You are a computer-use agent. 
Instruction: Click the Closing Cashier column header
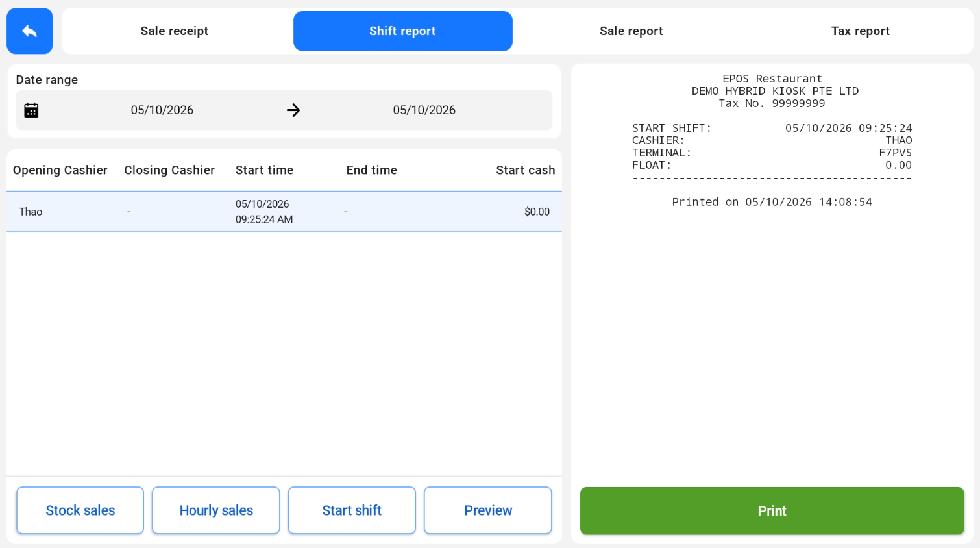click(x=169, y=170)
